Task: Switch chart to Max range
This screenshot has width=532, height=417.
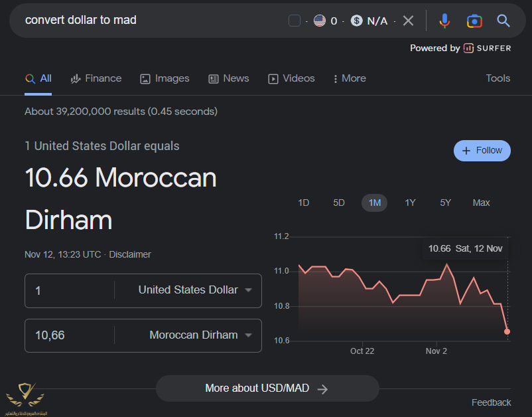Action: click(x=481, y=203)
